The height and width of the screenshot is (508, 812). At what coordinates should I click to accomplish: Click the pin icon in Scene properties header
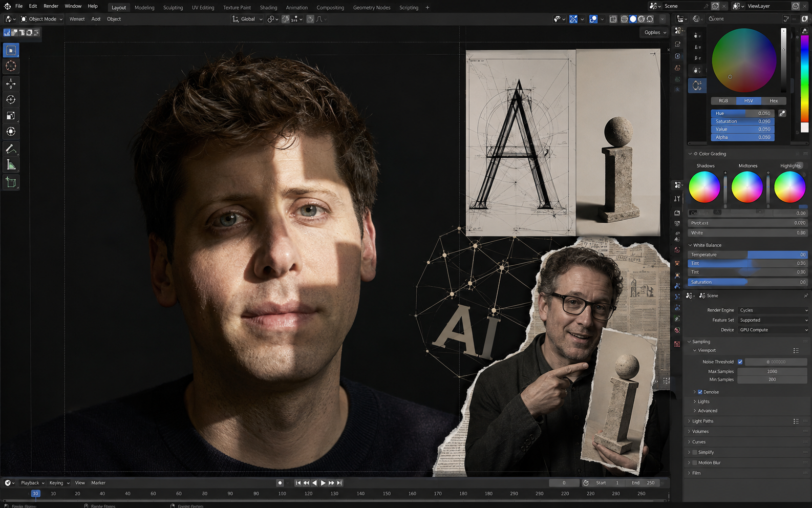point(805,295)
